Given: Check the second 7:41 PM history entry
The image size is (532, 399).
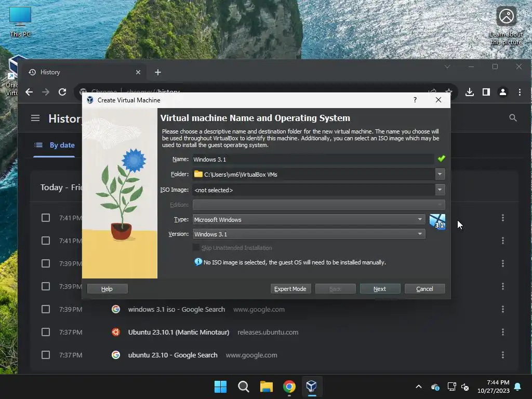Looking at the screenshot, I should point(46,241).
